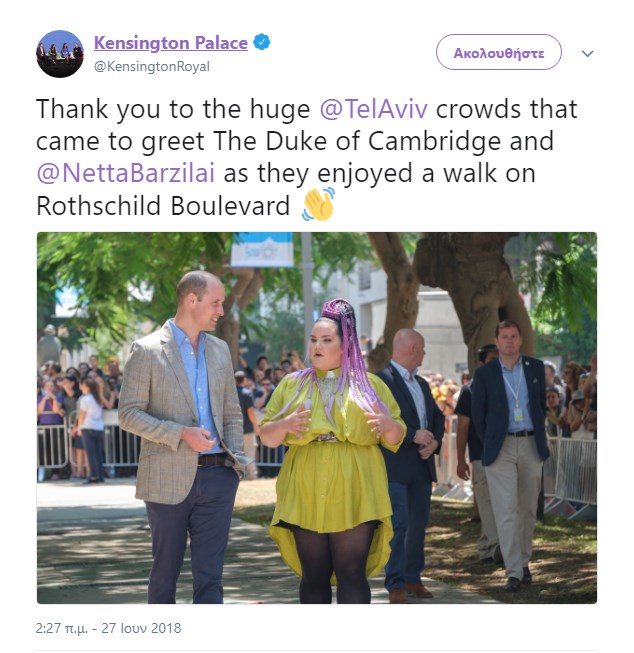Click the words "Rothschild Boulevard" in tweet
Viewport: 634px width, 653px height.
pos(163,206)
